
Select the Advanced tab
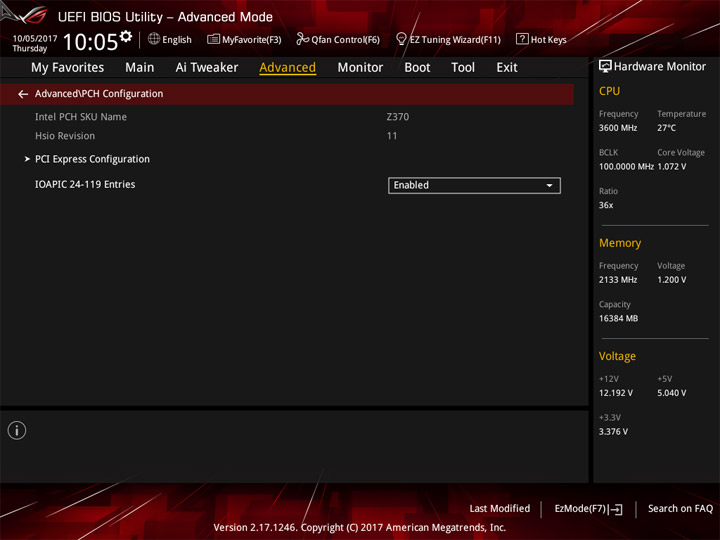[287, 68]
